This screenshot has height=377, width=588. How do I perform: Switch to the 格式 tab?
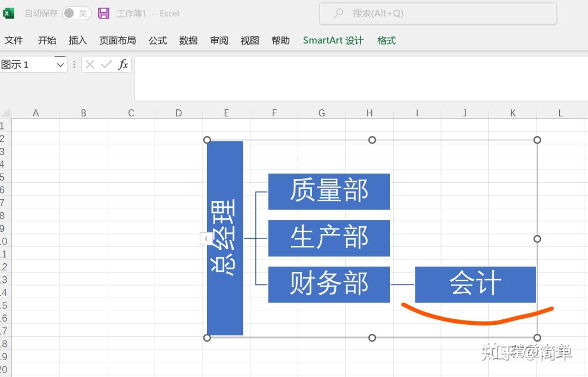(386, 40)
